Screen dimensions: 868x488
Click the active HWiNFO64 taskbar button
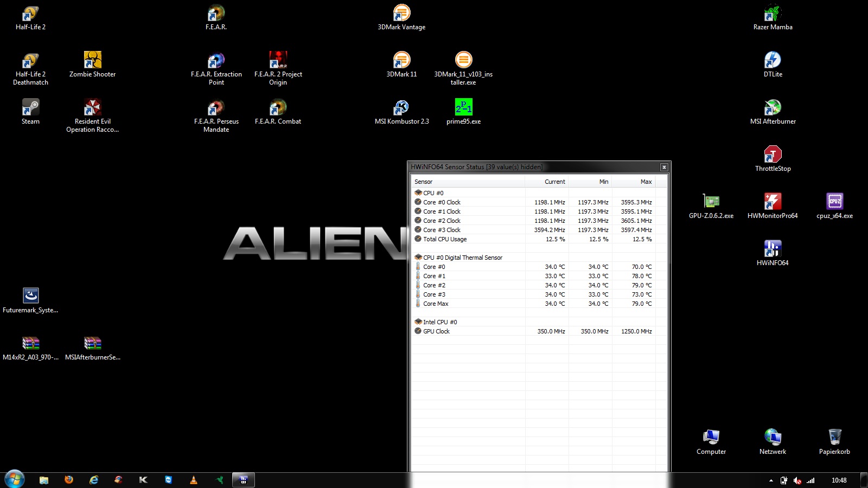(x=244, y=480)
